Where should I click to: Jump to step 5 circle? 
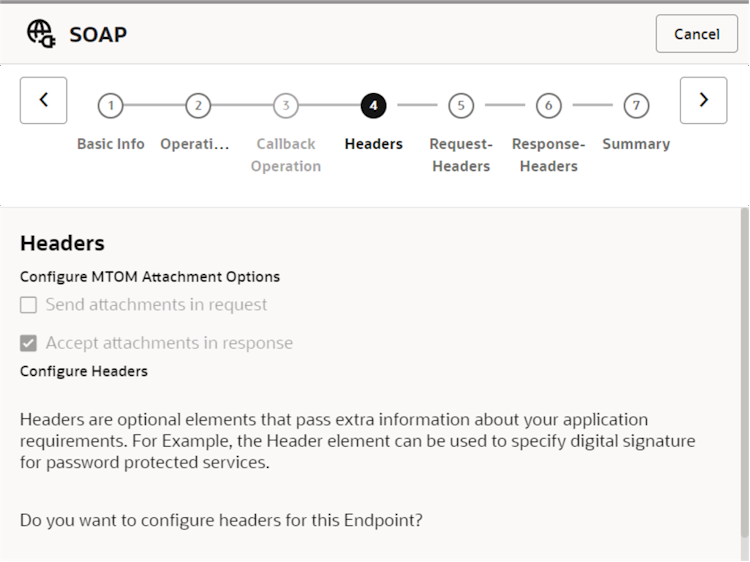[x=460, y=105]
